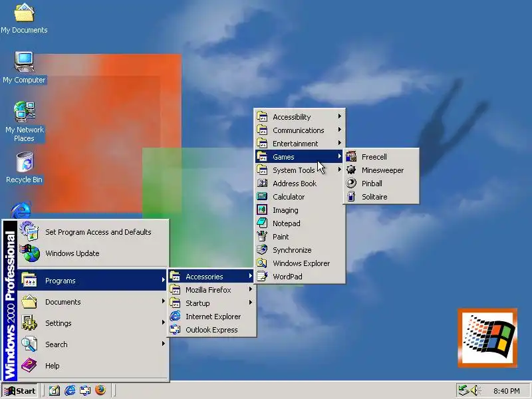Click the Internet Explorer icon in Programs menu
The height and width of the screenshot is (399, 532).
[175, 317]
